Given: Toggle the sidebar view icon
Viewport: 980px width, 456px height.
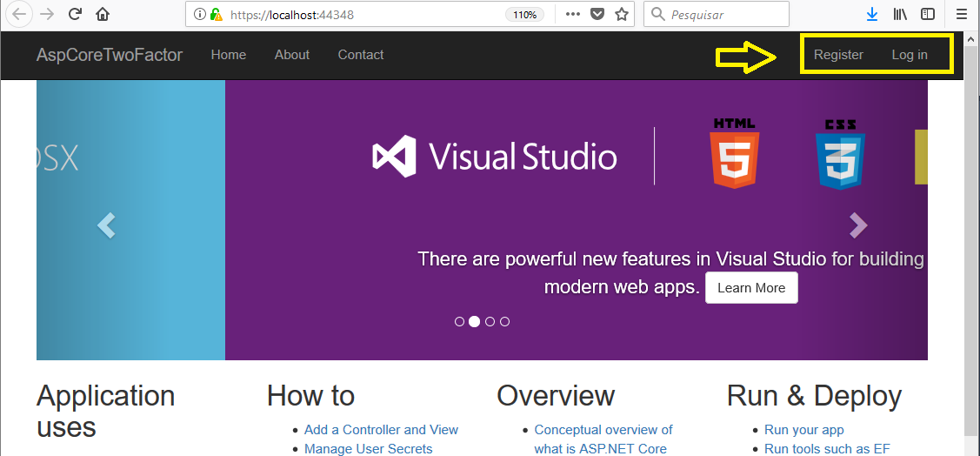Looking at the screenshot, I should (x=928, y=15).
